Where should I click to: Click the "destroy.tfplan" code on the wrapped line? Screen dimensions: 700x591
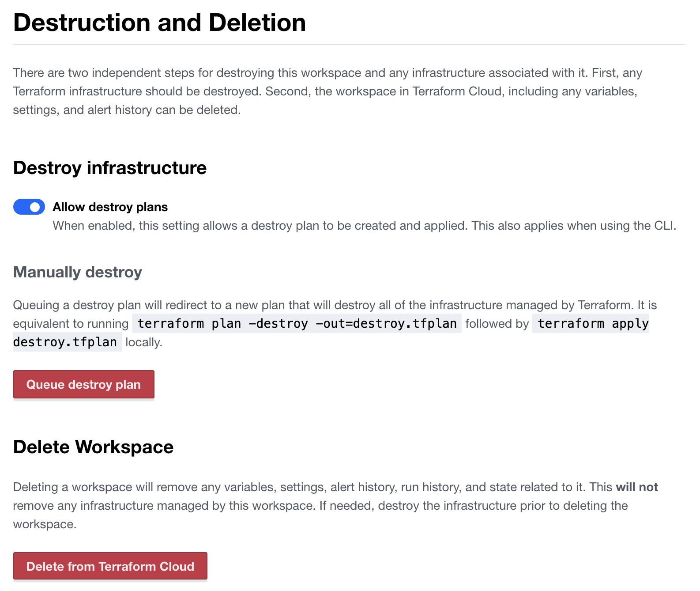click(x=65, y=342)
